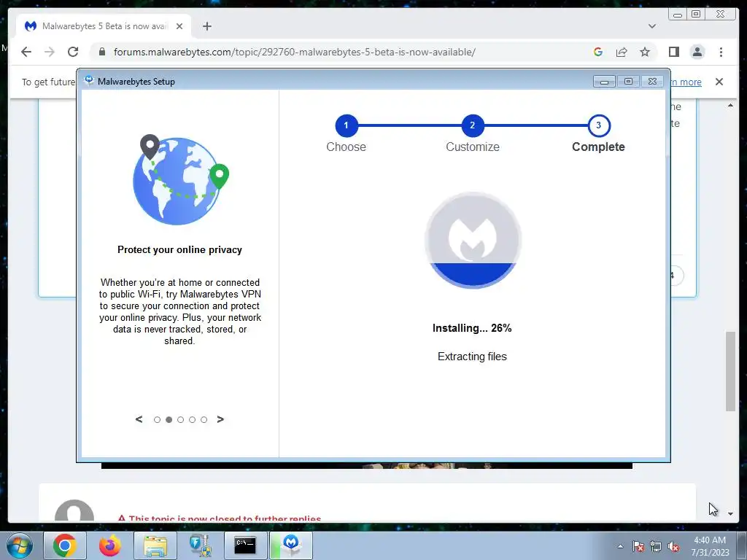747x560 pixels.
Task: Click the page scrollbar down arrow
Action: 730,514
